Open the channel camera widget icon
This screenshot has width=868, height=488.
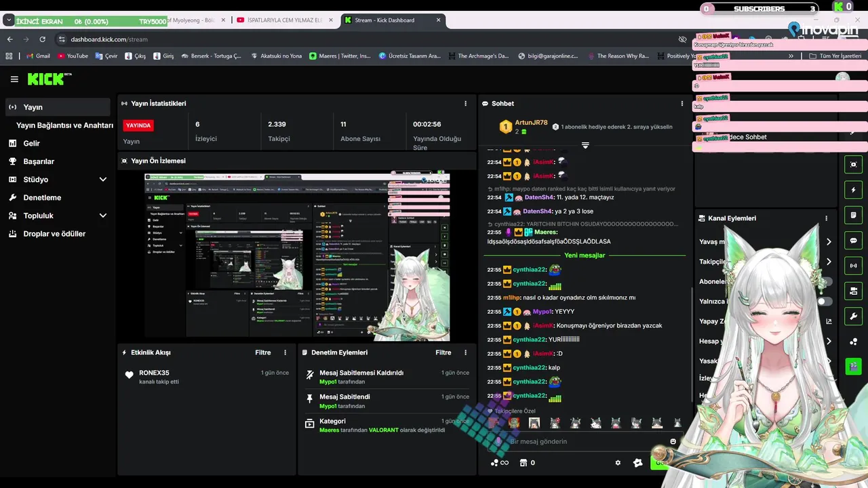pos(853,291)
